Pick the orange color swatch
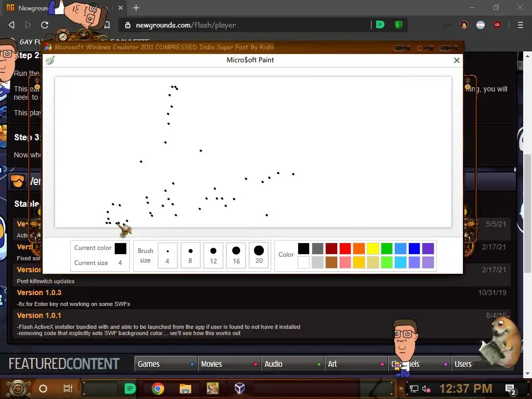This screenshot has width=532, height=399. [x=359, y=248]
